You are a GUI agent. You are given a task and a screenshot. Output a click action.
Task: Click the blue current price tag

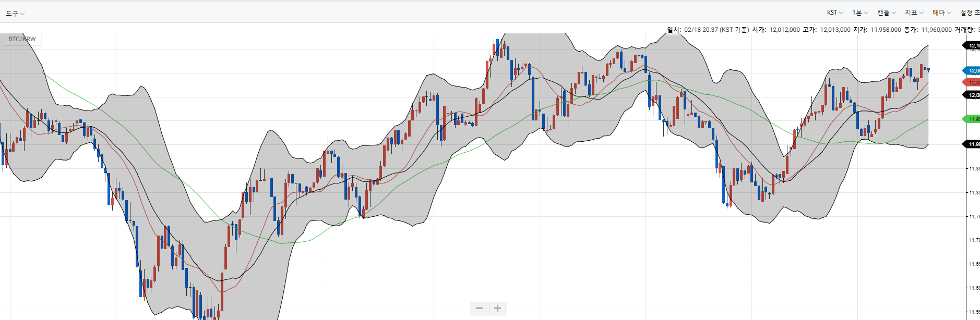point(972,70)
